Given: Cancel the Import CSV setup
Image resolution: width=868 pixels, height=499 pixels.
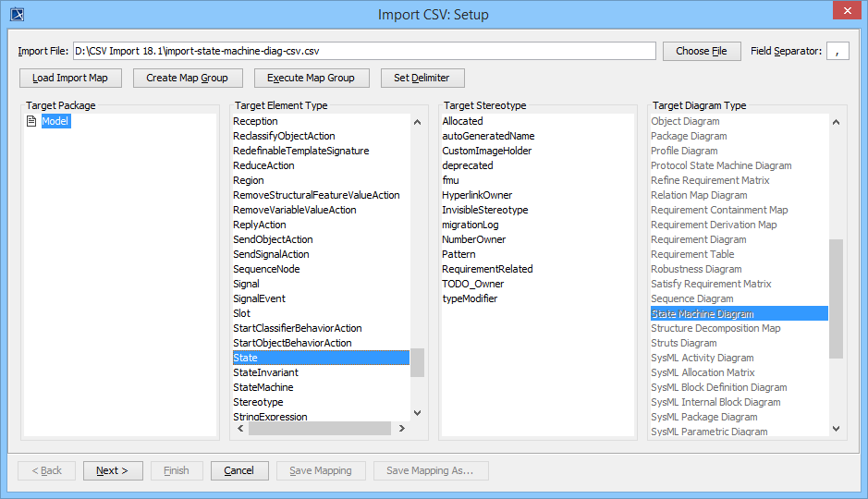Looking at the screenshot, I should (238, 470).
